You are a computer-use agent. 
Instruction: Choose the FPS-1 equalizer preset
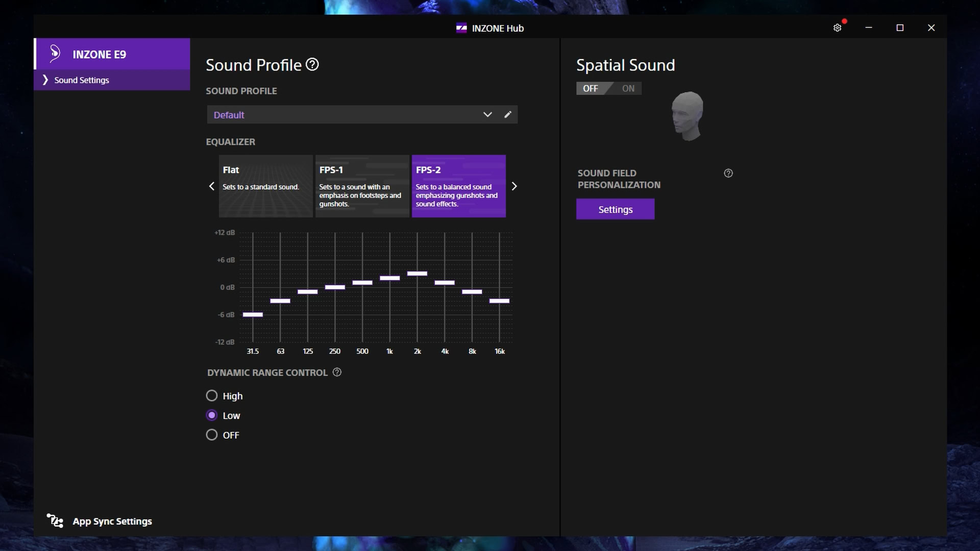tap(362, 186)
